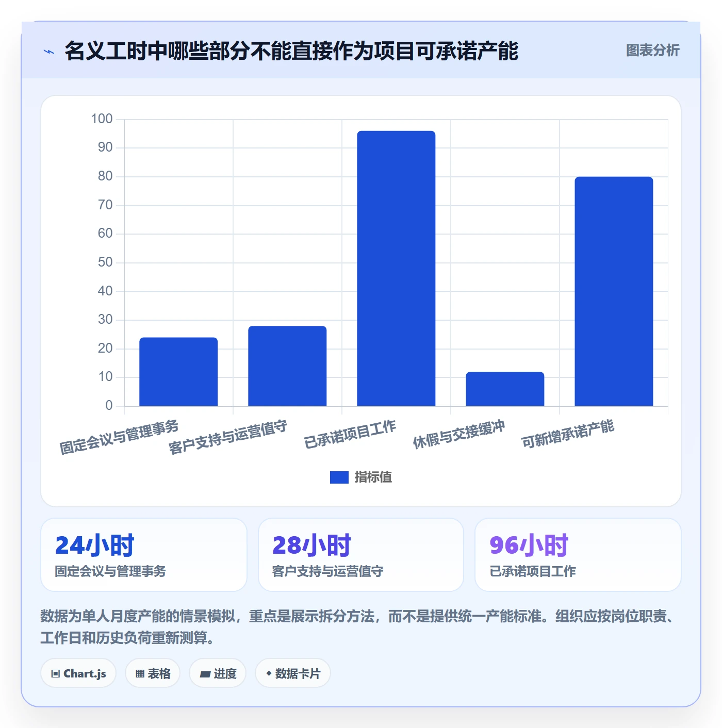Click the x-axis label 可新增承诺产能
This screenshot has height=728, width=722.
(568, 434)
